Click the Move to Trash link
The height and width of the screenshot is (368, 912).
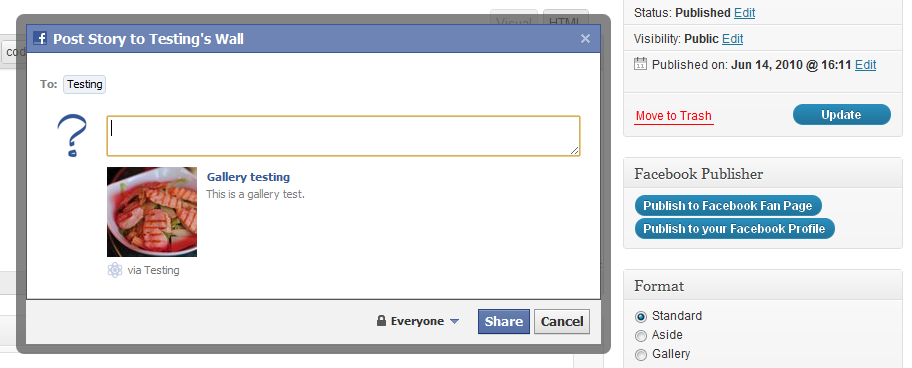pyautogui.click(x=674, y=116)
